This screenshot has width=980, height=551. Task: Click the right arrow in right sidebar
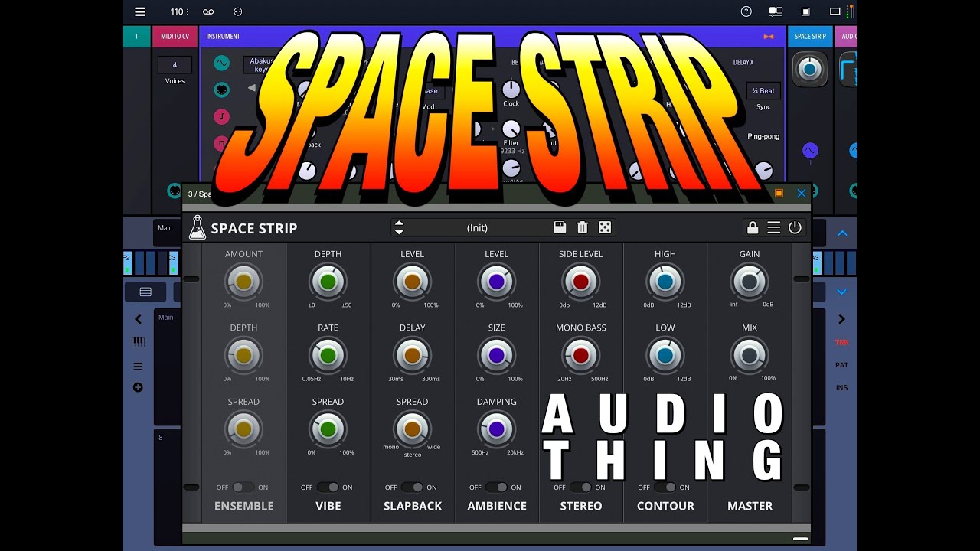(841, 319)
